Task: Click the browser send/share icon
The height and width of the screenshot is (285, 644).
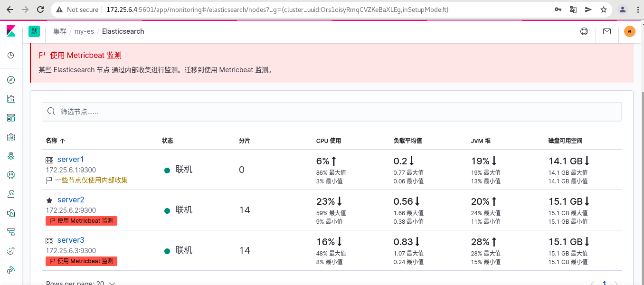Action: click(x=588, y=9)
